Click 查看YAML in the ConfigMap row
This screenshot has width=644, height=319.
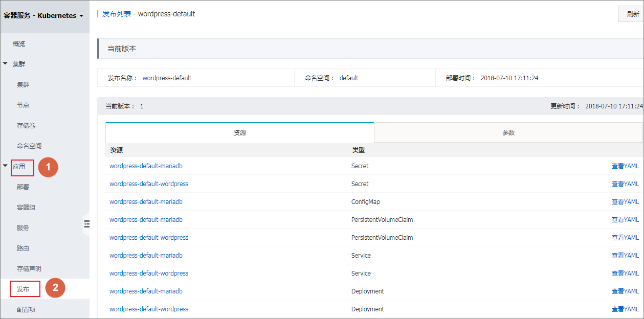(x=625, y=202)
